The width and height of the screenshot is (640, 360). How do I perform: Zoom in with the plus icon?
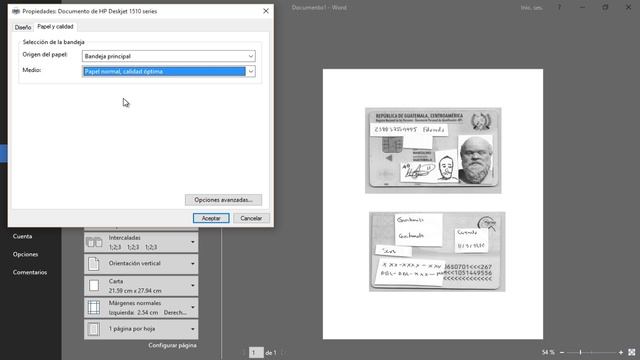pyautogui.click(x=621, y=352)
